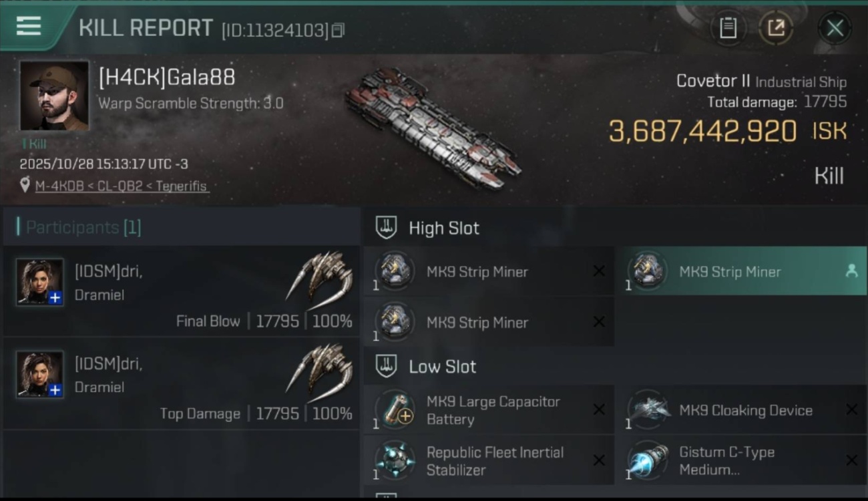
Task: Copy the kill report ID
Action: (x=338, y=30)
